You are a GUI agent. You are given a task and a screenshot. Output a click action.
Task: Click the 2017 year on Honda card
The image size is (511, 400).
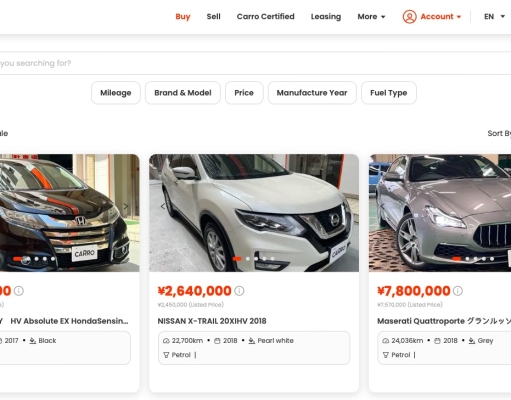tap(11, 341)
